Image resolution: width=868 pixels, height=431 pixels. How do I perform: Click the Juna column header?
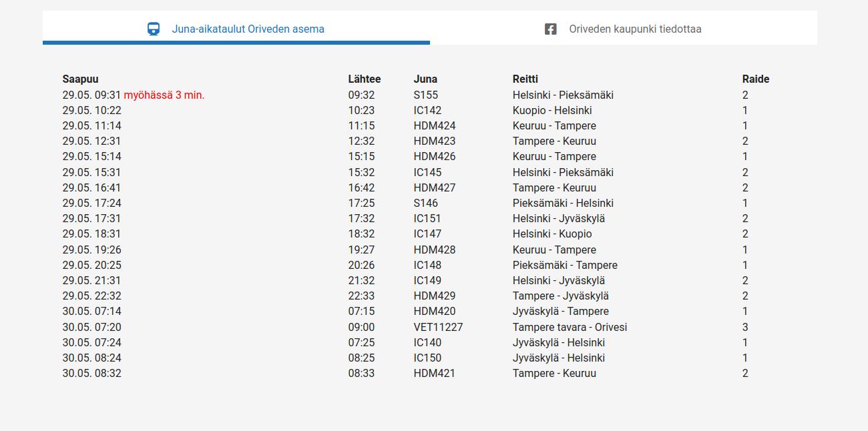425,79
